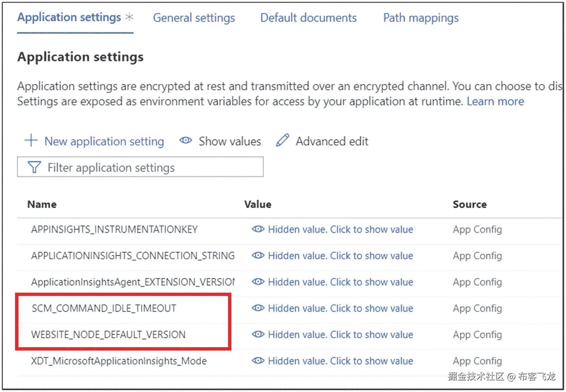This screenshot has width=566, height=392.
Task: Click the eye icon beside Show values
Action: coord(186,140)
